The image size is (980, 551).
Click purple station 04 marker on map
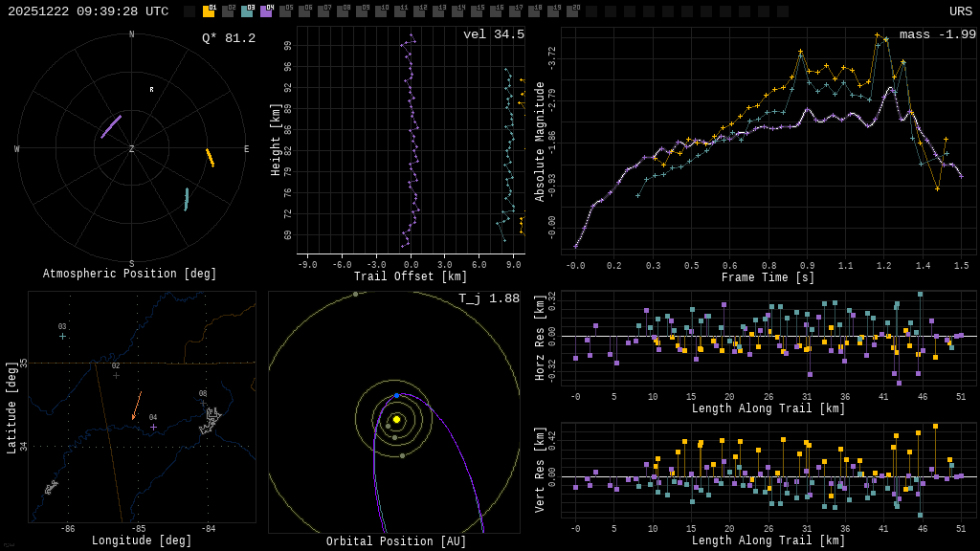[x=153, y=427]
